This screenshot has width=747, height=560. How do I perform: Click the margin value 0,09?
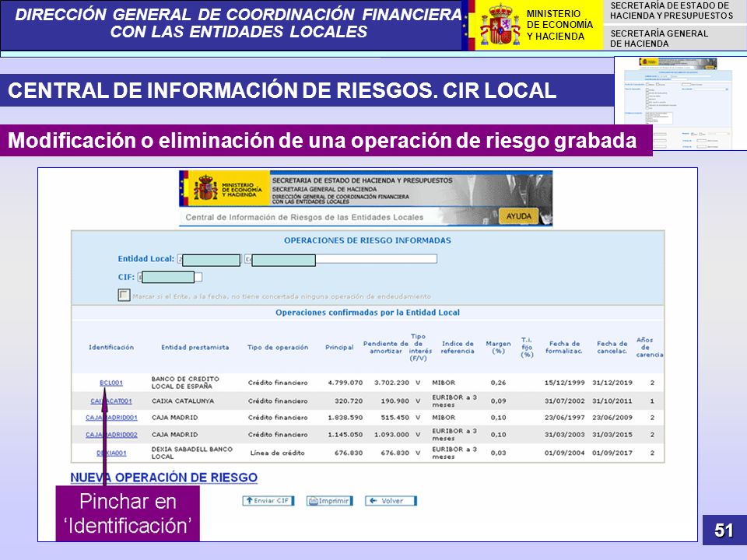click(x=498, y=401)
